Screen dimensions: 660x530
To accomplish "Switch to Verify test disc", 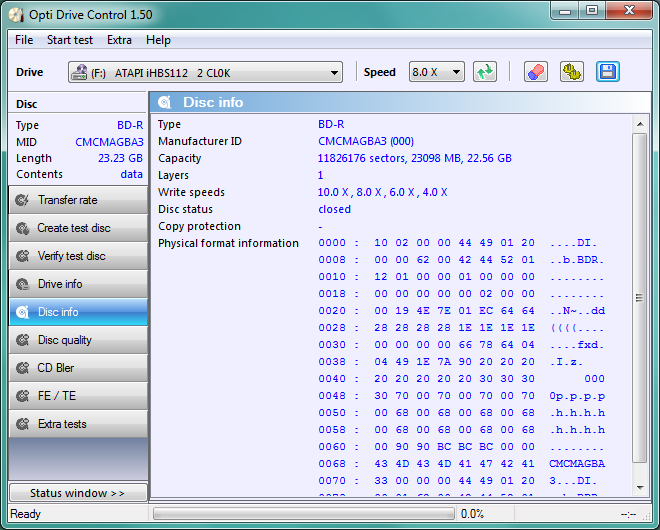I will point(78,256).
